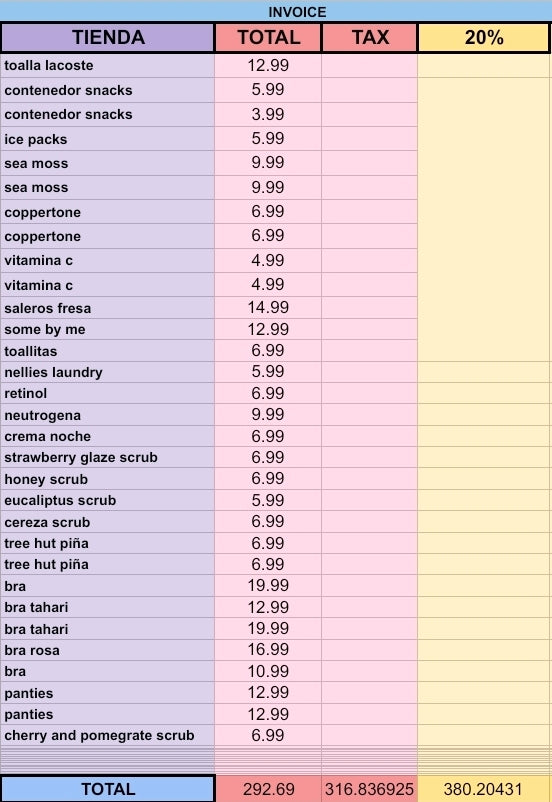This screenshot has width=552, height=802.
Task: Click the 'eucaliptus scrub' cell
Action: 107,500
